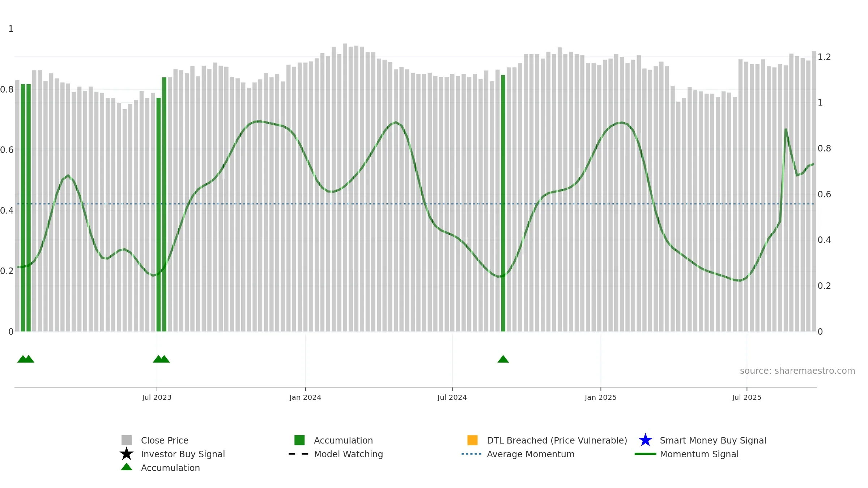Click the Jul 2025 axis label

(x=747, y=398)
